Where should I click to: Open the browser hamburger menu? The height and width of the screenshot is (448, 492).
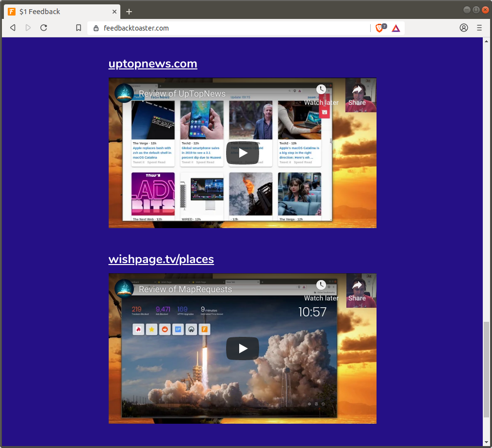(479, 28)
